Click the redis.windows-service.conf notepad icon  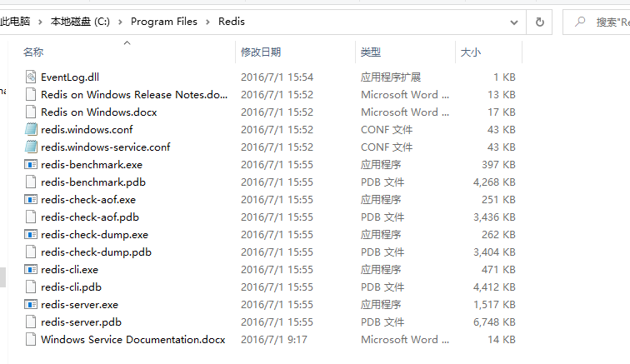(x=31, y=147)
